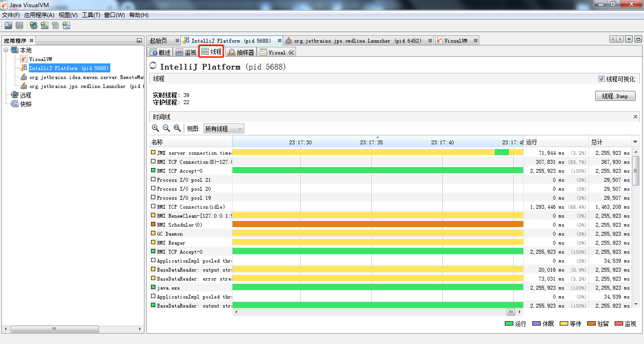Open the 视图(V) menu

pyautogui.click(x=68, y=15)
